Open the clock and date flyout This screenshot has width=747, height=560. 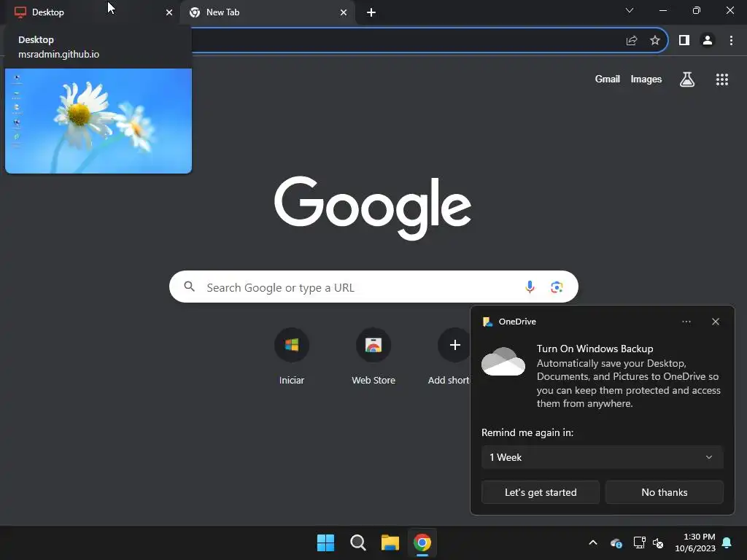(x=695, y=542)
